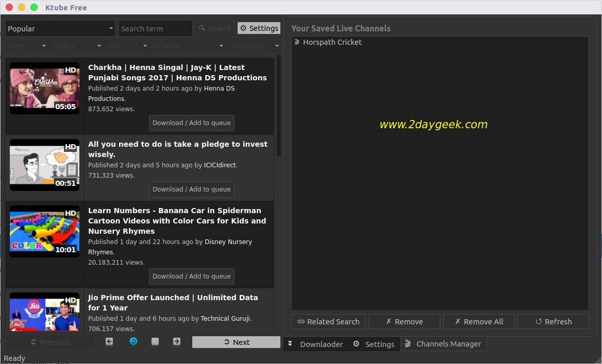Click the blue reload circle icon

[x=133, y=341]
